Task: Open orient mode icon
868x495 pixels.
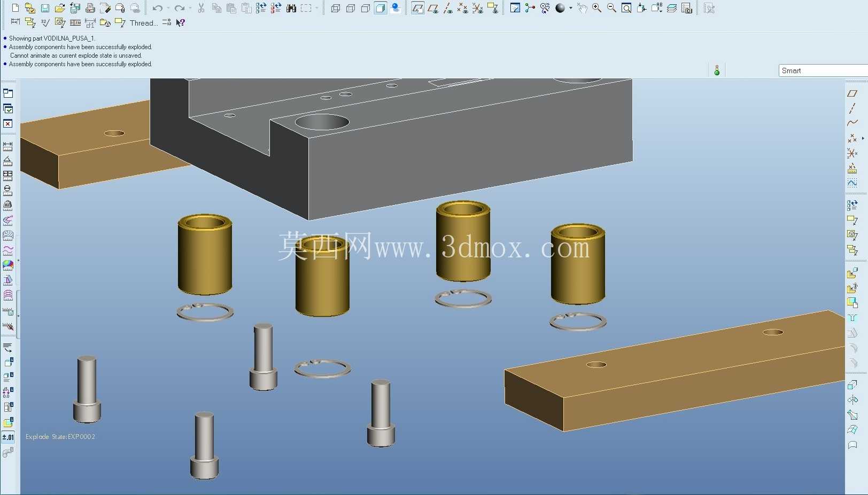Action: pos(545,8)
